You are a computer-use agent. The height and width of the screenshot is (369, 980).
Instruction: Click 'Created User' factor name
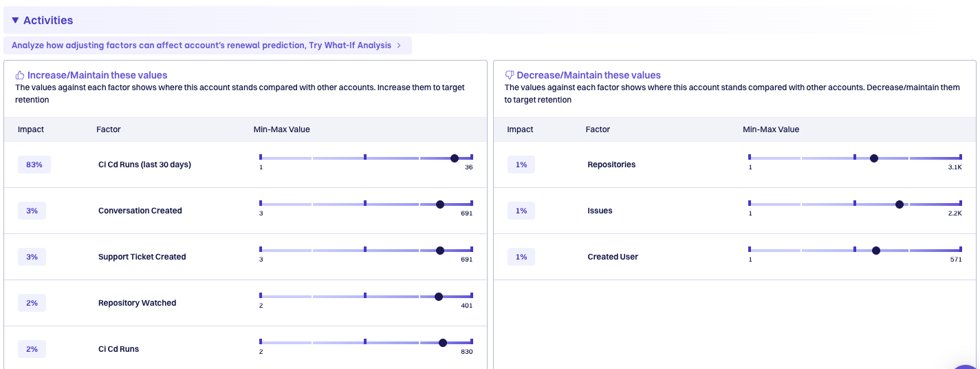pyautogui.click(x=613, y=257)
